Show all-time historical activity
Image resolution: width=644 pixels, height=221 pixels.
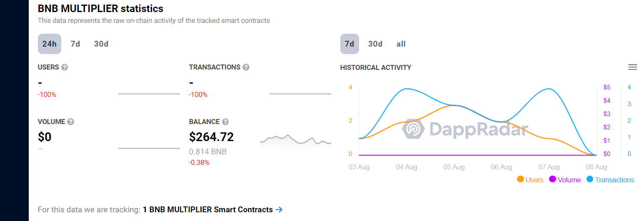pos(401,44)
